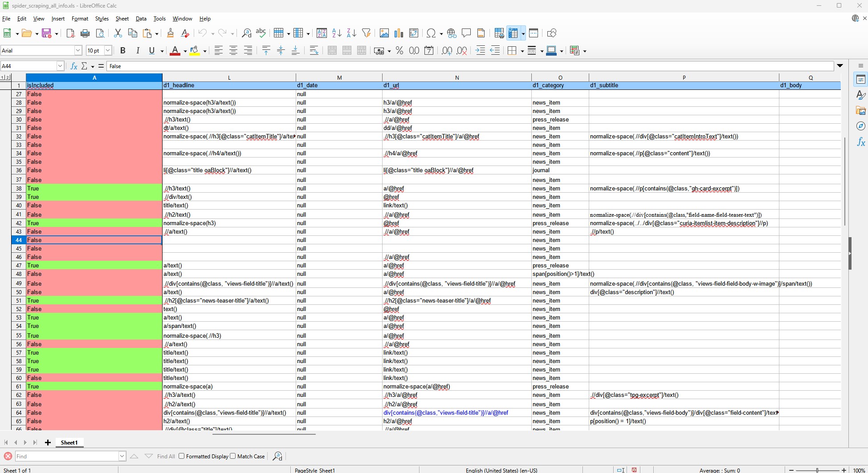868x473 pixels.
Task: Click Sort Descending icon
Action: 351,33
